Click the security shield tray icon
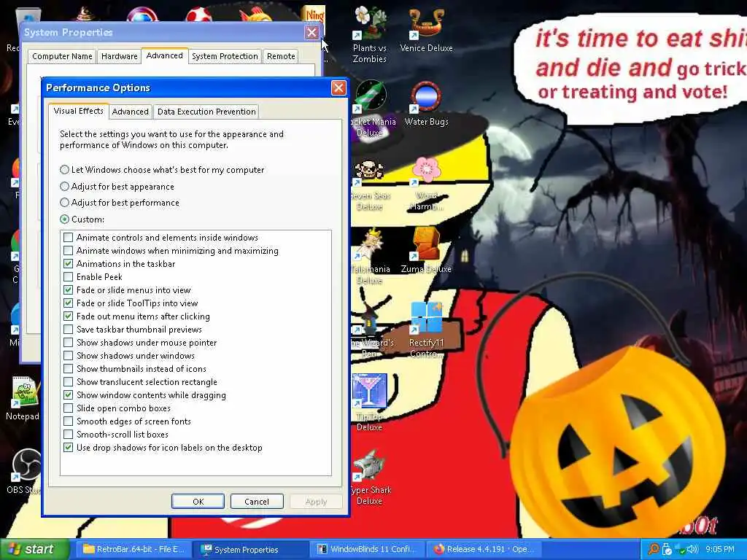 pyautogui.click(x=667, y=549)
